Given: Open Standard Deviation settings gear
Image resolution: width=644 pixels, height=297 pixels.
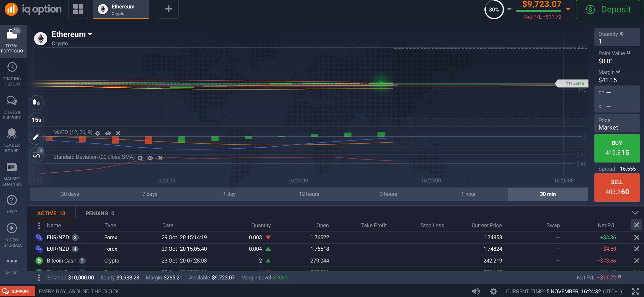Looking at the screenshot, I should (x=140, y=158).
